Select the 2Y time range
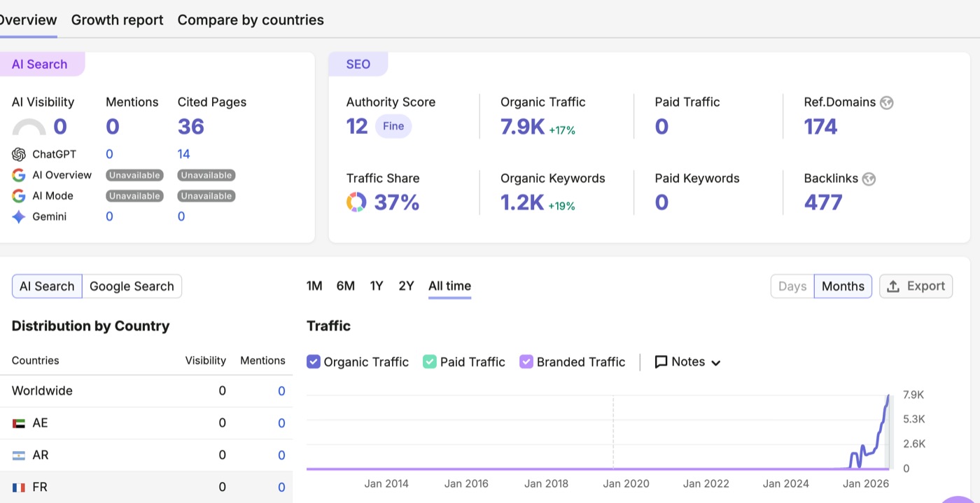The image size is (980, 503). [406, 286]
